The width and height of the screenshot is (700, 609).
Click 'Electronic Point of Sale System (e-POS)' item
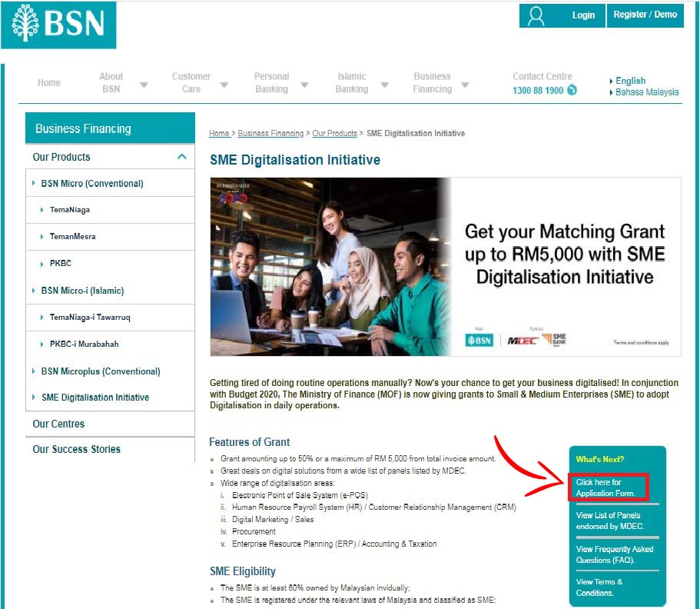[x=300, y=495]
